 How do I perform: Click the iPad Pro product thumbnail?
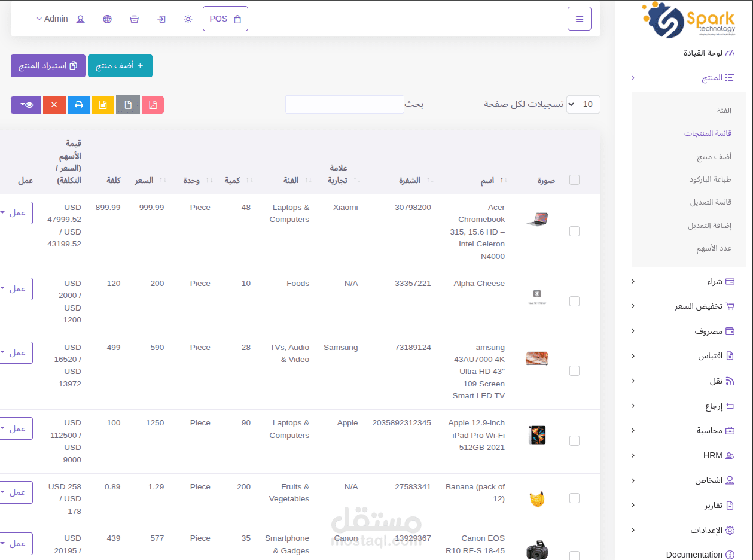pyautogui.click(x=537, y=435)
